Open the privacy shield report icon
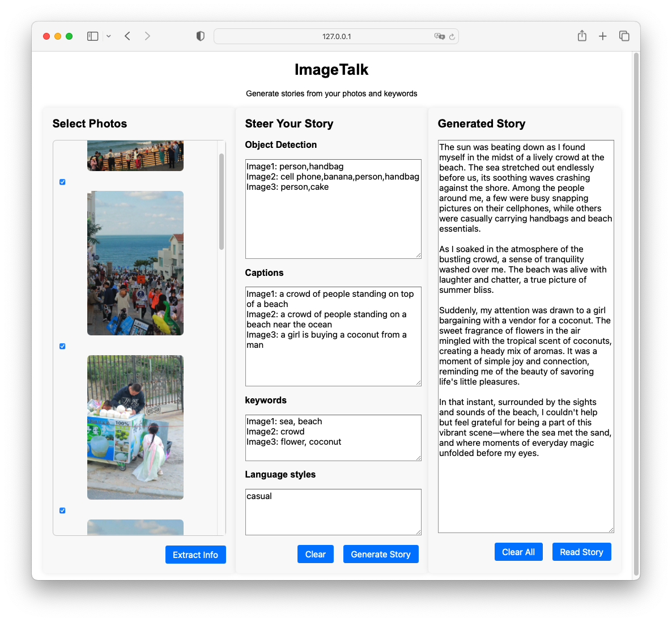The height and width of the screenshot is (622, 672). (x=200, y=36)
